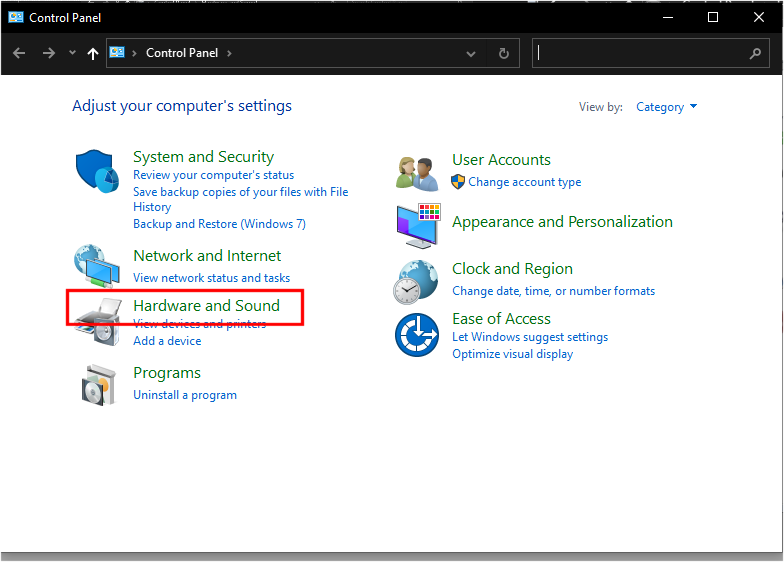Click Change account type link
The width and height of the screenshot is (784, 562).
(524, 182)
